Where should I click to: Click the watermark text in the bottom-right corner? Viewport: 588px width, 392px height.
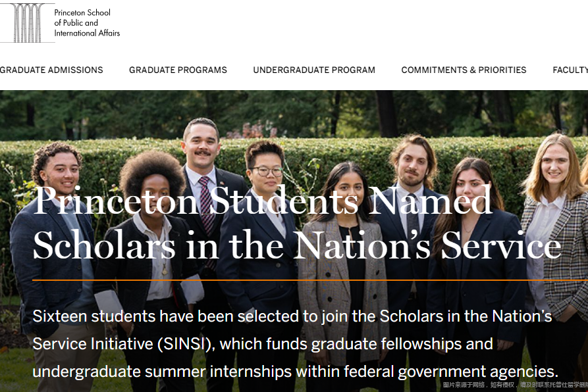coord(515,385)
